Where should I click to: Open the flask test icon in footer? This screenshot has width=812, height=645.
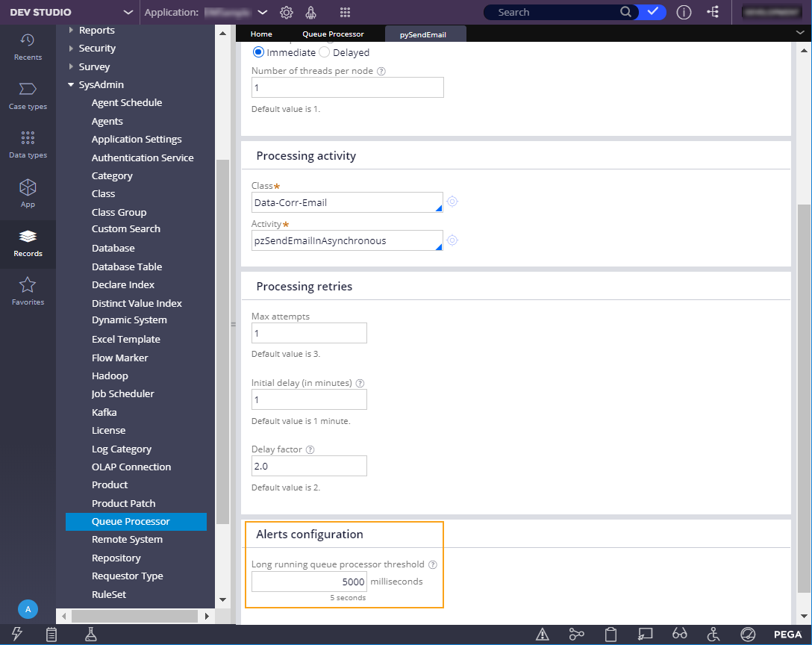tap(90, 634)
